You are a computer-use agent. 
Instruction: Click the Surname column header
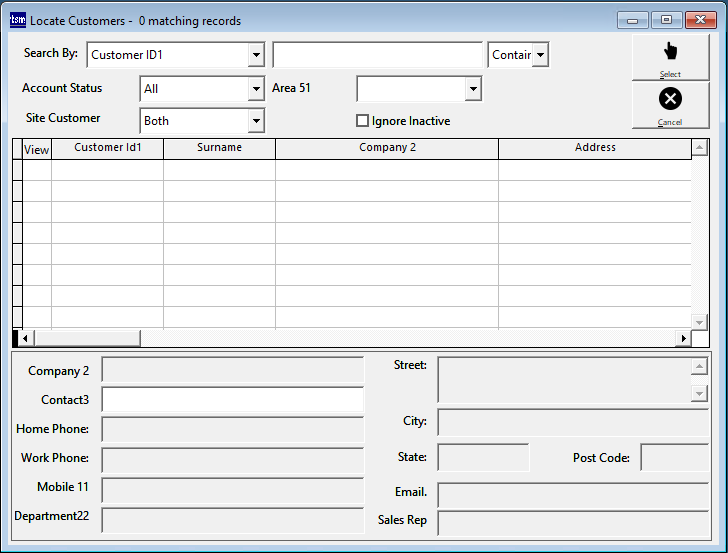click(219, 148)
